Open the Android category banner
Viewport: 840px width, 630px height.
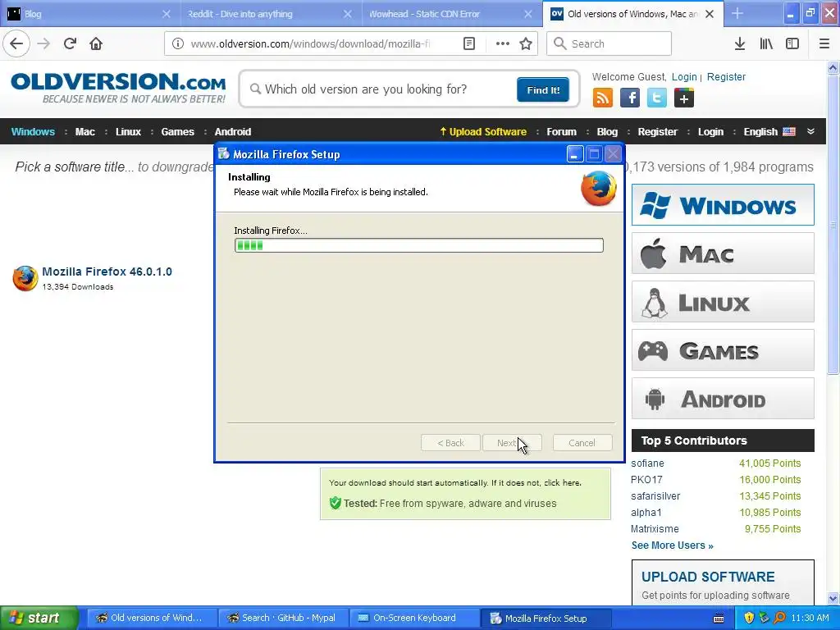point(723,399)
